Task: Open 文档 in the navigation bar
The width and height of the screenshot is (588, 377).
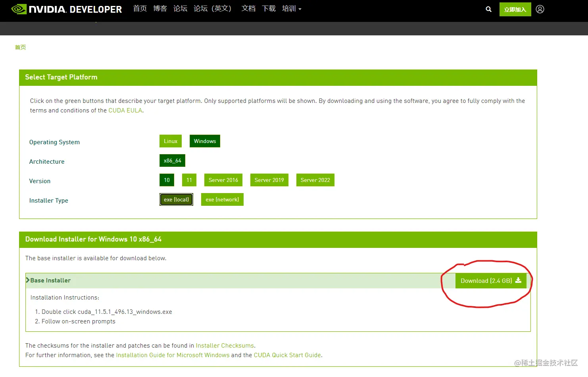Action: (249, 9)
